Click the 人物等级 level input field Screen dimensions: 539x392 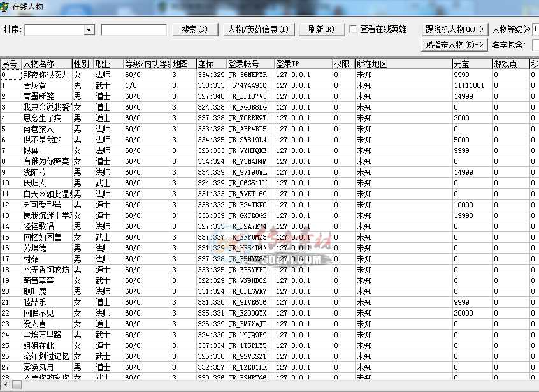(535, 29)
